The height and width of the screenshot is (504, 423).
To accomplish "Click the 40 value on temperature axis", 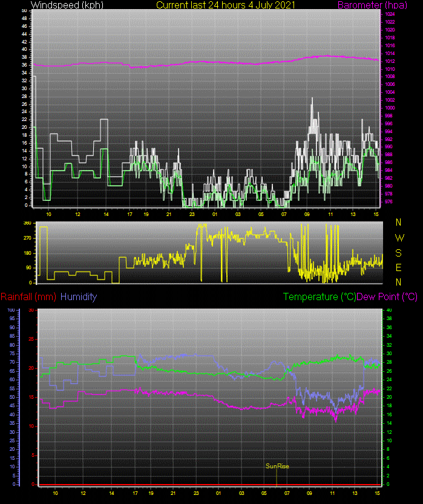I will pyautogui.click(x=390, y=310).
